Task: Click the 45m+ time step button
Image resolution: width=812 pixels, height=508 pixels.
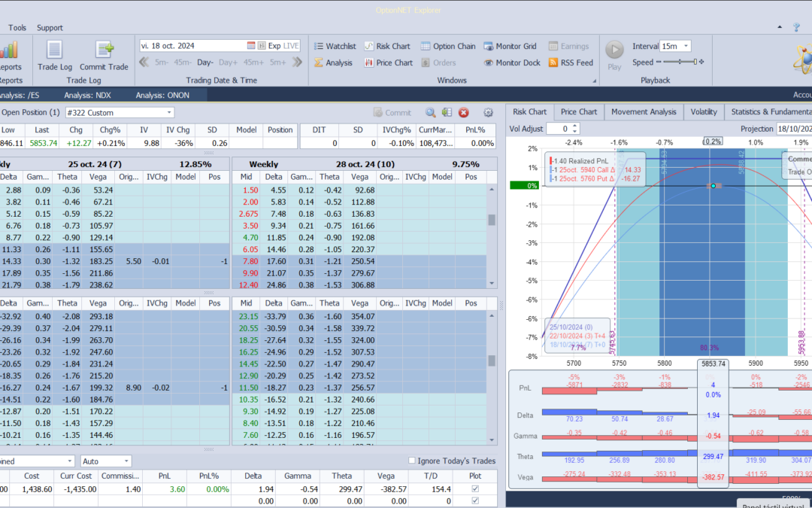Action: (x=253, y=62)
